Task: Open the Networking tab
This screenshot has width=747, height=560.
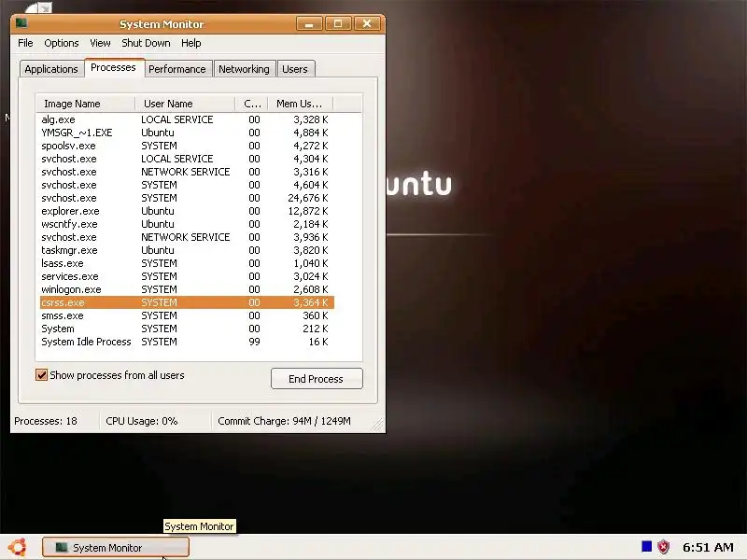Action: [x=244, y=69]
